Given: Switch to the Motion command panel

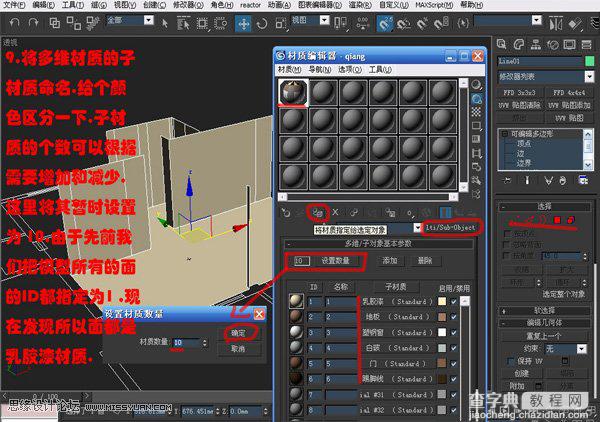Looking at the screenshot, I should (x=553, y=44).
